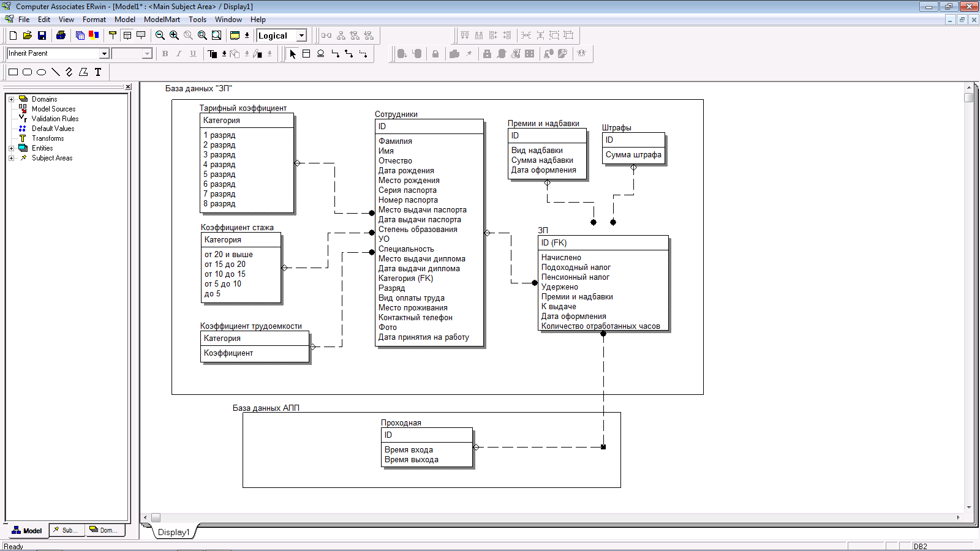Open the Logical model type dropdown
This screenshot has width=980, height=551.
pyautogui.click(x=301, y=36)
